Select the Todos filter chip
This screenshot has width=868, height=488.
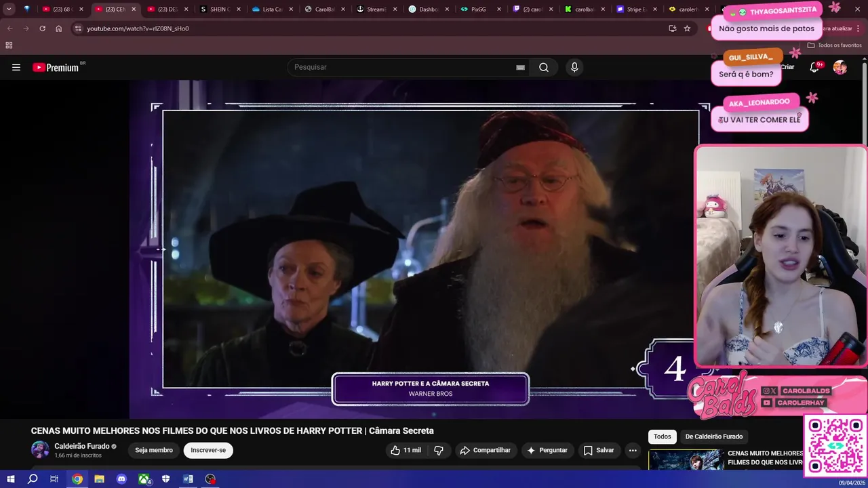coord(663,436)
